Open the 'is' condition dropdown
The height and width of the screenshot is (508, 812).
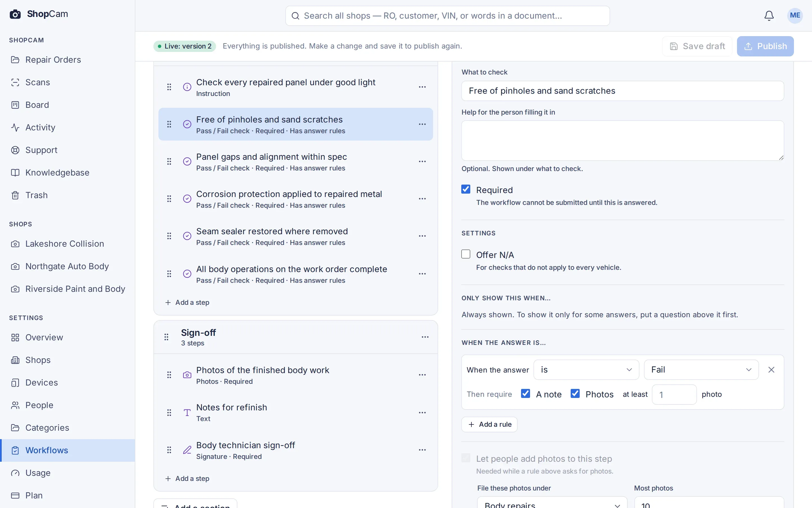(586, 370)
